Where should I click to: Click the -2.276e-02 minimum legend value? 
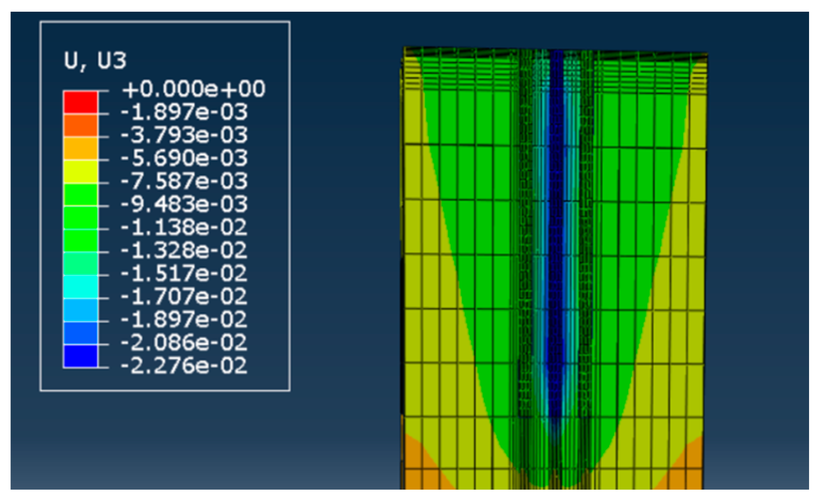point(183,365)
